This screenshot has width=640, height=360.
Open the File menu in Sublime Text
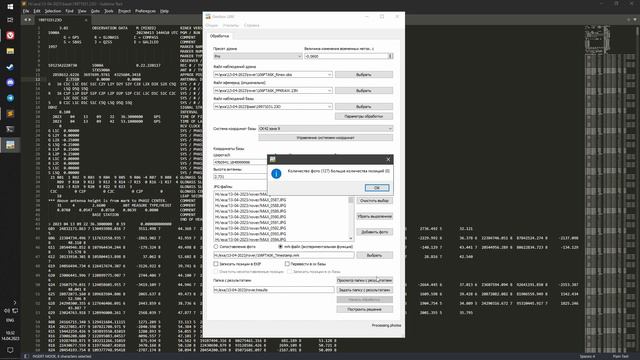tap(26, 11)
